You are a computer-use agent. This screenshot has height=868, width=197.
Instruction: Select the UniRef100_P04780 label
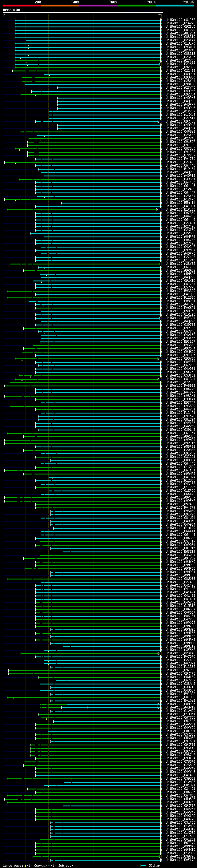pos(180,159)
